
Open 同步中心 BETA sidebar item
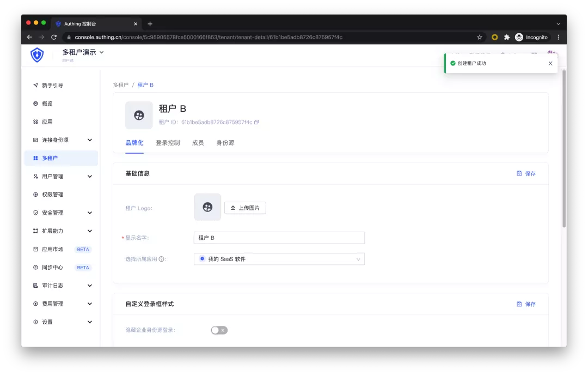(x=61, y=267)
